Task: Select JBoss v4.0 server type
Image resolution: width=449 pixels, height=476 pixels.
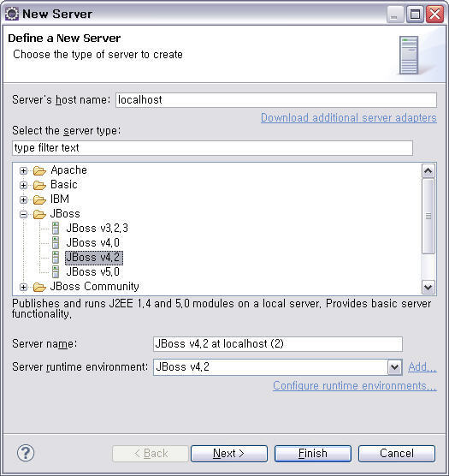Action: coord(92,243)
